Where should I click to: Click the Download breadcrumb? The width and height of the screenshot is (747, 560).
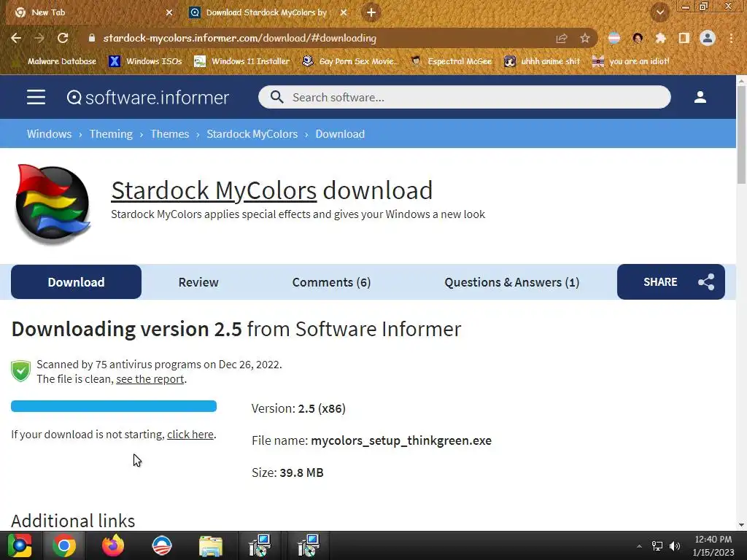340,134
